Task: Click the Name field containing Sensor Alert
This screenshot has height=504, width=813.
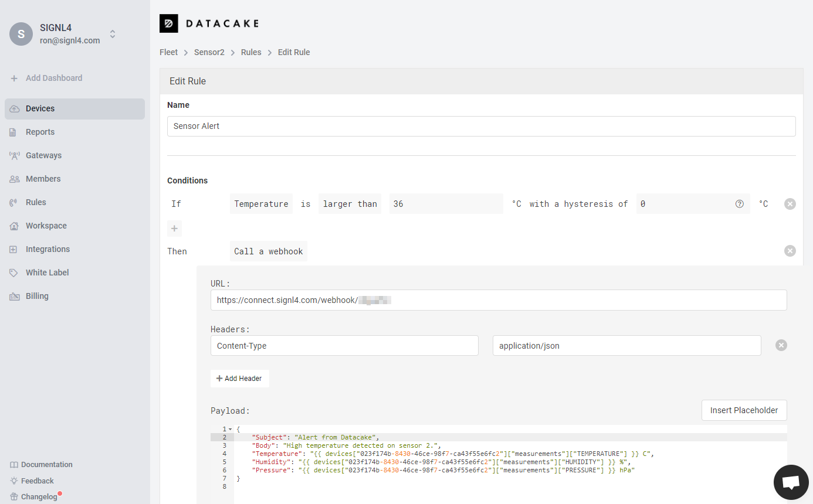Action: (481, 126)
